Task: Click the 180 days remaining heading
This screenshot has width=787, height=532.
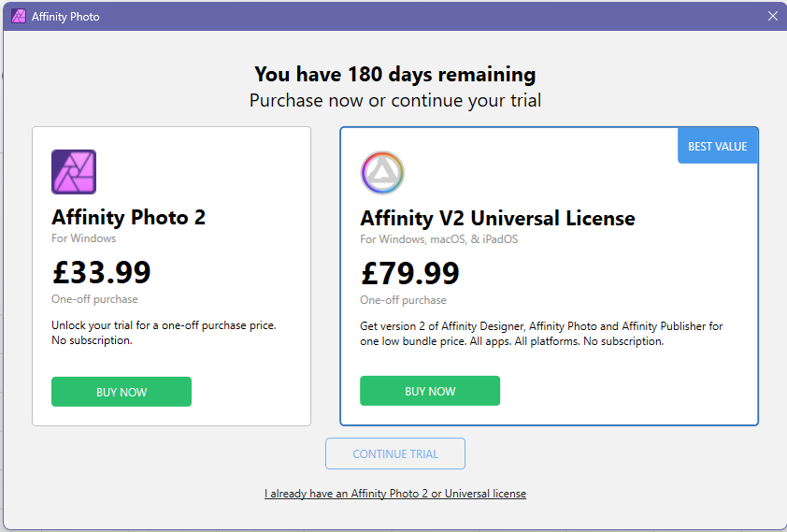Action: [x=395, y=74]
